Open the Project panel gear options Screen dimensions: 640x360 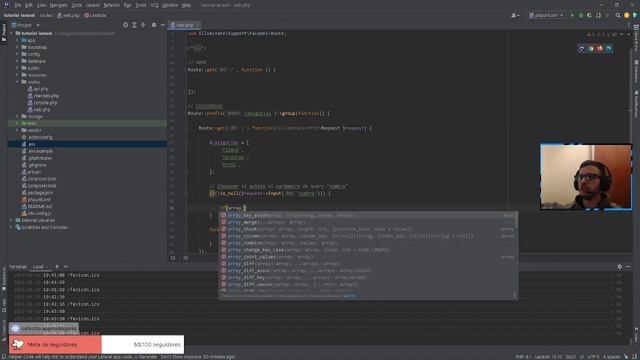154,25
